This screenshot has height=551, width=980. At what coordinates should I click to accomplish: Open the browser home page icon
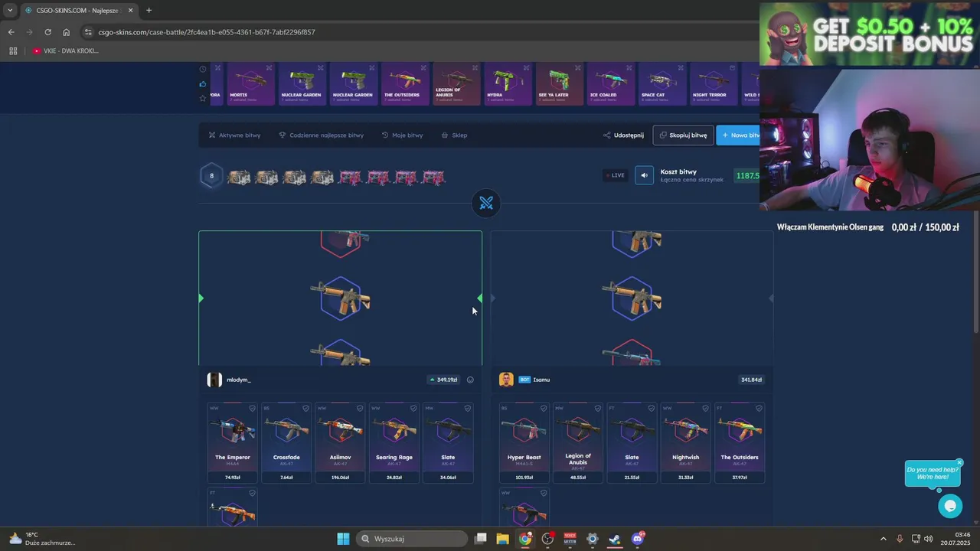click(x=66, y=32)
